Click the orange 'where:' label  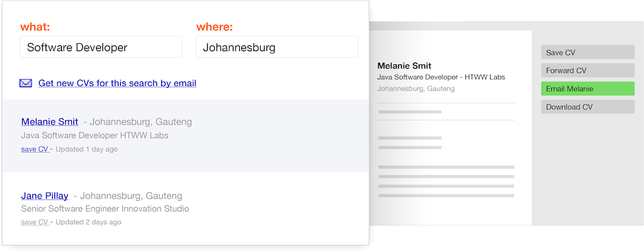pos(214,28)
